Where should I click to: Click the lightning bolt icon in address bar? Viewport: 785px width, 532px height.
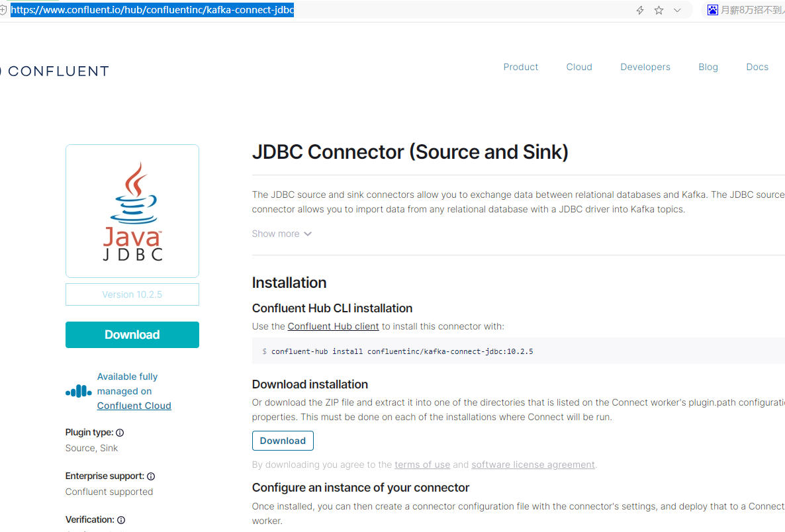[x=640, y=10]
